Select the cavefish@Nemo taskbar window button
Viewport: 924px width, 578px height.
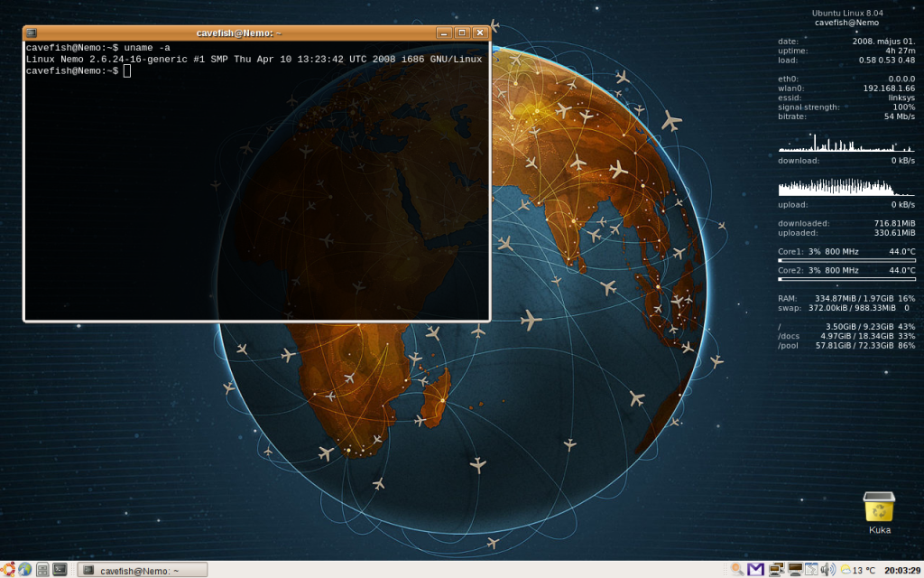coord(143,570)
